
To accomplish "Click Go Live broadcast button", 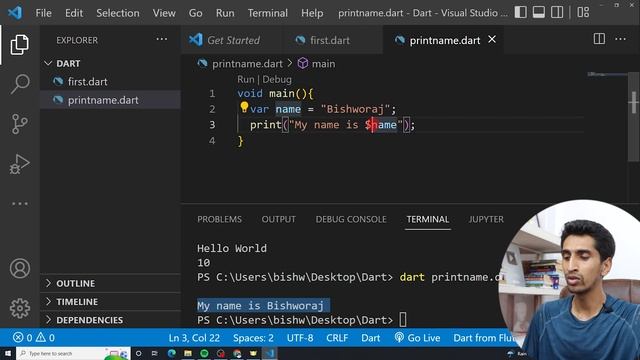I will tap(417, 338).
